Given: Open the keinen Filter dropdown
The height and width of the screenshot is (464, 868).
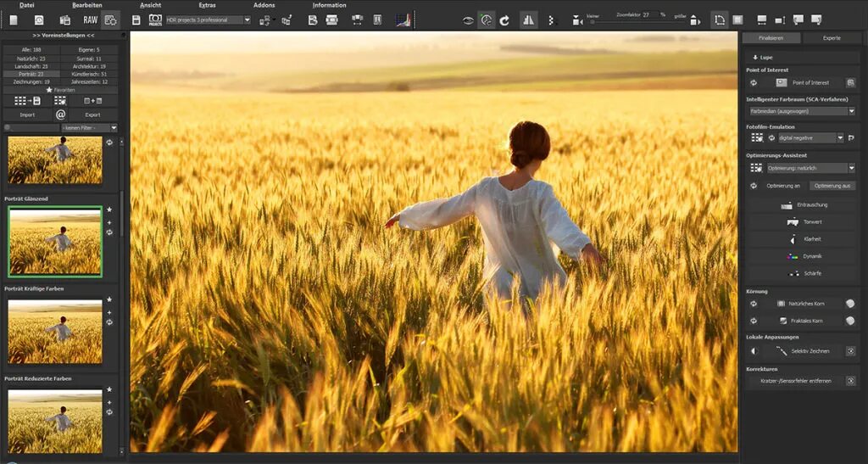Looking at the screenshot, I should tap(89, 128).
